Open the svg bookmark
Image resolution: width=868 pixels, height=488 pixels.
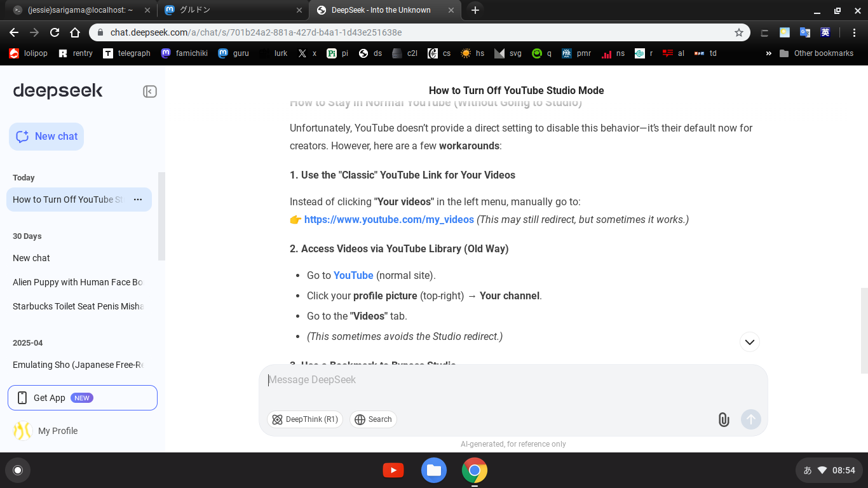coord(508,53)
